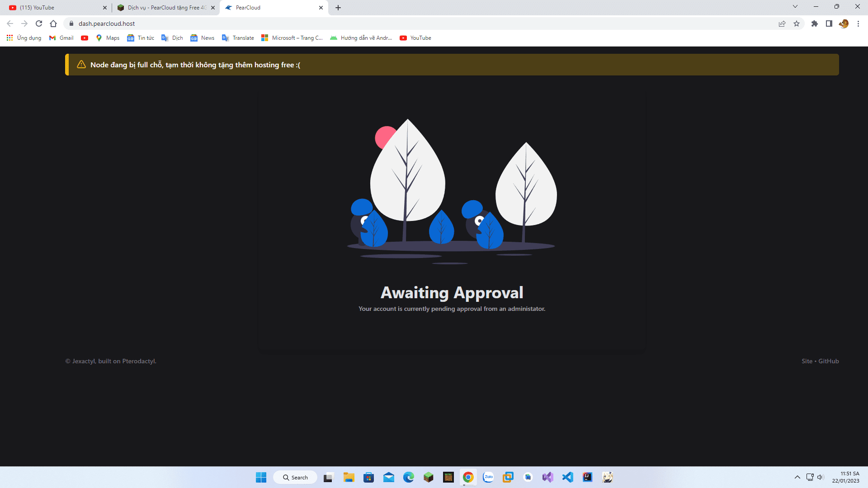Open a new browser tab

[338, 8]
